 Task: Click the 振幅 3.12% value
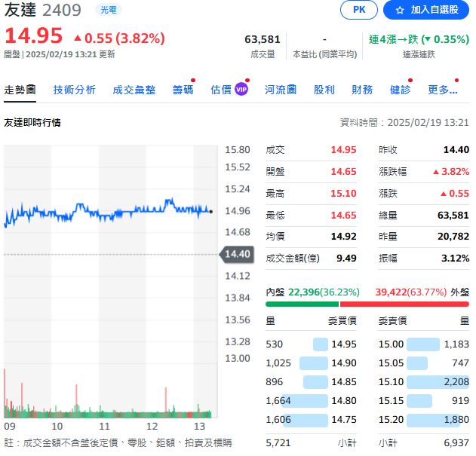[x=455, y=259]
